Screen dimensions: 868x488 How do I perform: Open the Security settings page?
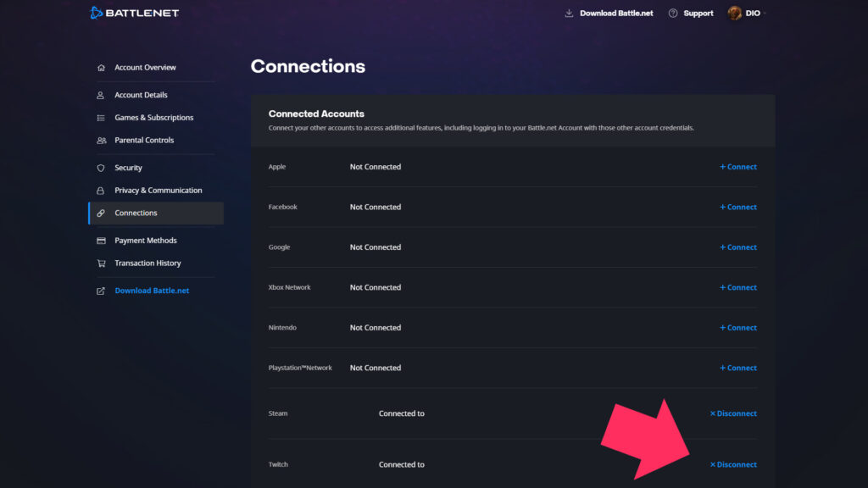(x=129, y=168)
